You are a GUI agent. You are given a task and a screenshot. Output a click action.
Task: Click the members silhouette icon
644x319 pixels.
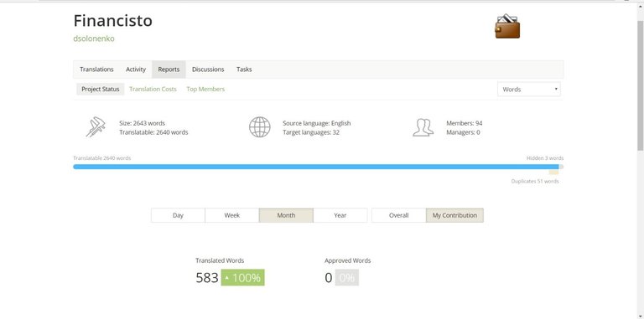(423, 127)
